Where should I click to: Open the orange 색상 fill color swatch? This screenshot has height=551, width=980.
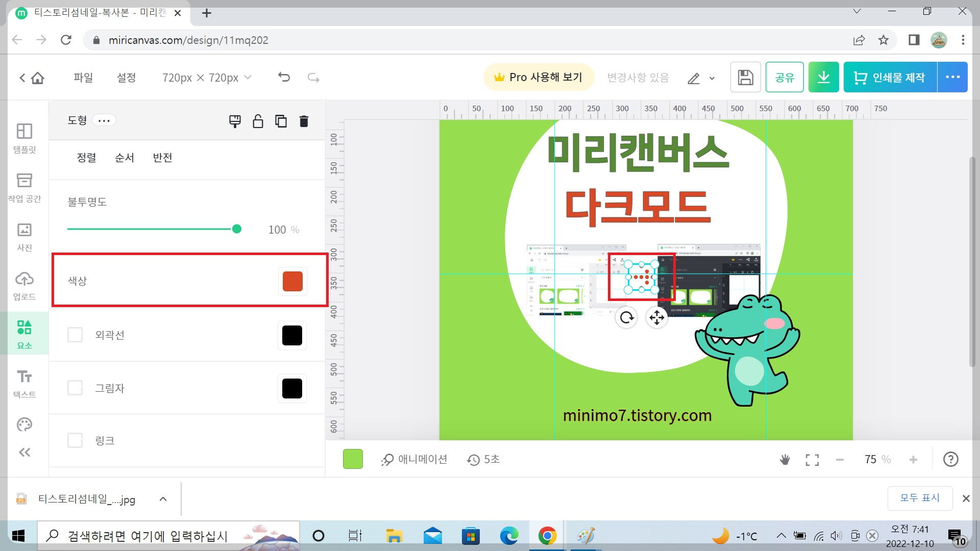tap(292, 281)
